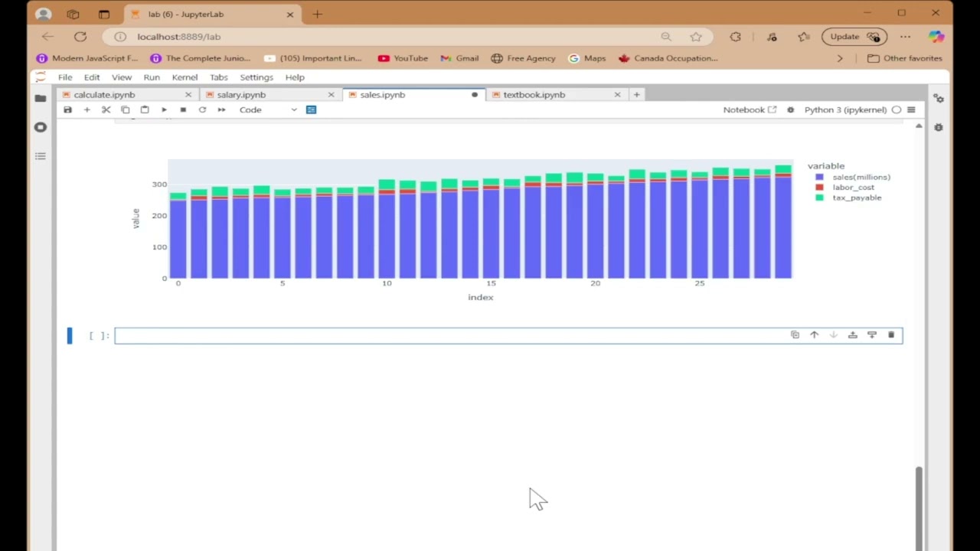The image size is (980, 551).
Task: Add this page to favorites star
Action: point(696,37)
